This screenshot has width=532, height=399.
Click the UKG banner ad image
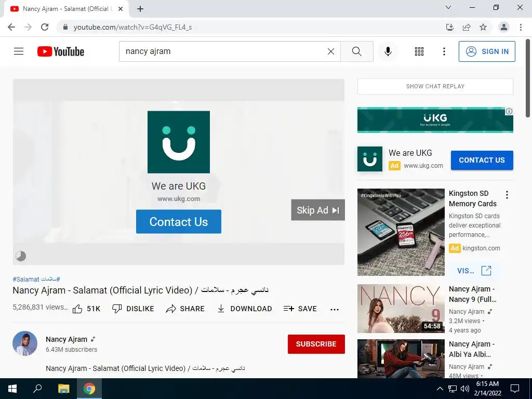[x=435, y=120]
